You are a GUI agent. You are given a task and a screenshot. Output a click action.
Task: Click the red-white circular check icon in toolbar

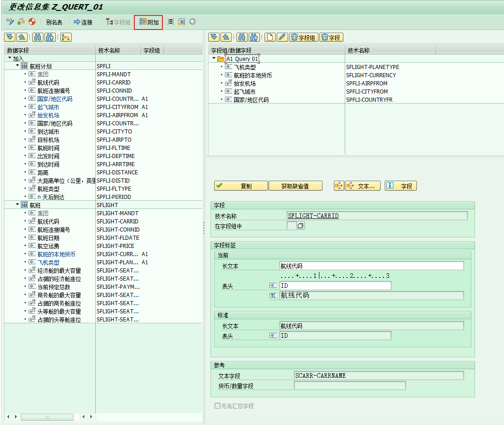point(32,22)
